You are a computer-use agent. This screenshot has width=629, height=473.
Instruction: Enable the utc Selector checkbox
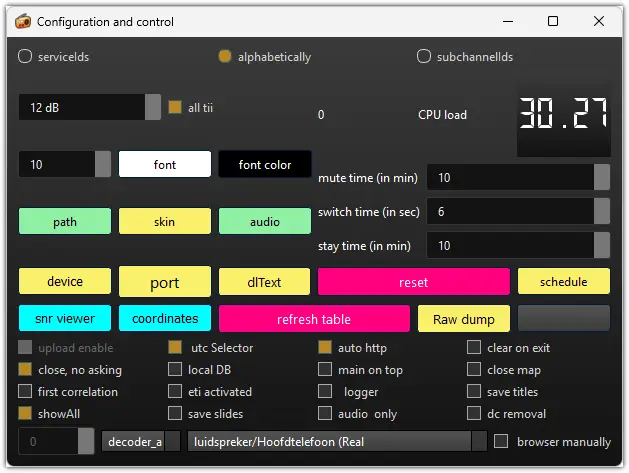pyautogui.click(x=175, y=348)
